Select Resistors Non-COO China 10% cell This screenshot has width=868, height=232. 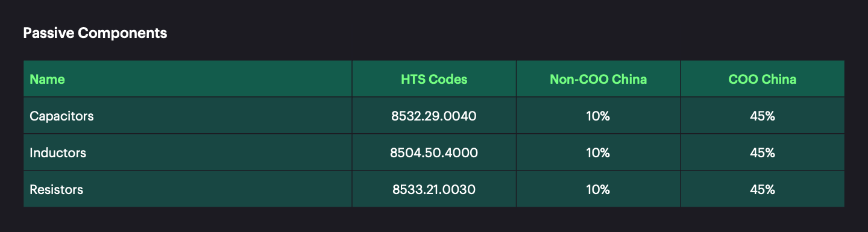click(x=598, y=189)
